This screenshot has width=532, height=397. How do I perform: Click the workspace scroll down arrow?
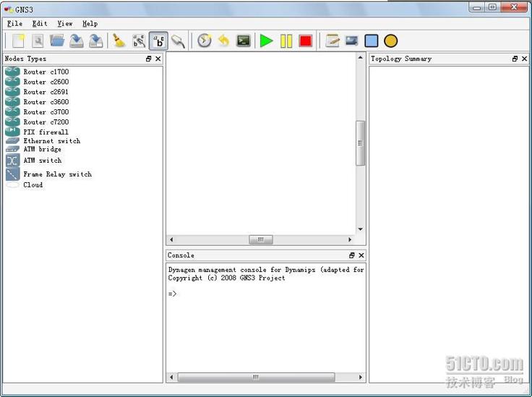click(x=360, y=229)
